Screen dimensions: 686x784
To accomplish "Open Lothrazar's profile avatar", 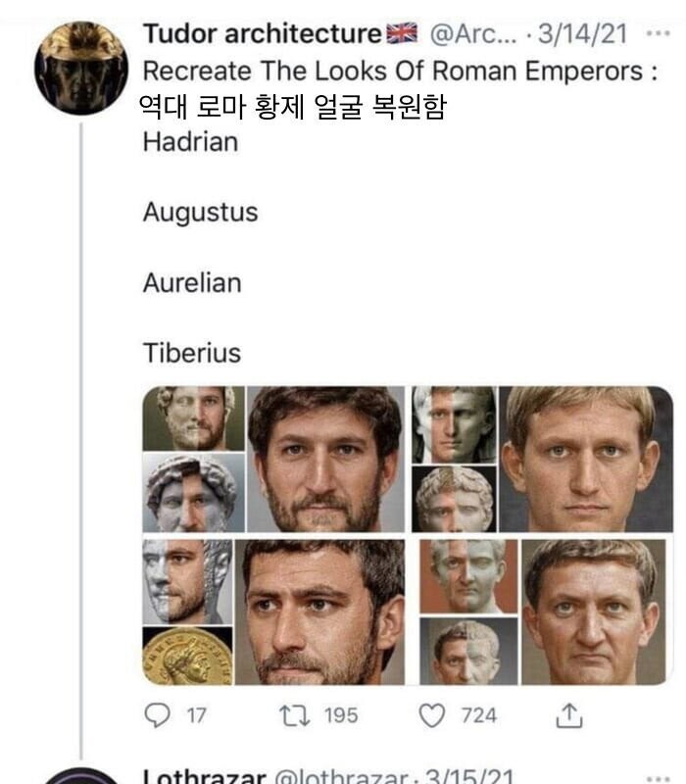I will 81,776.
